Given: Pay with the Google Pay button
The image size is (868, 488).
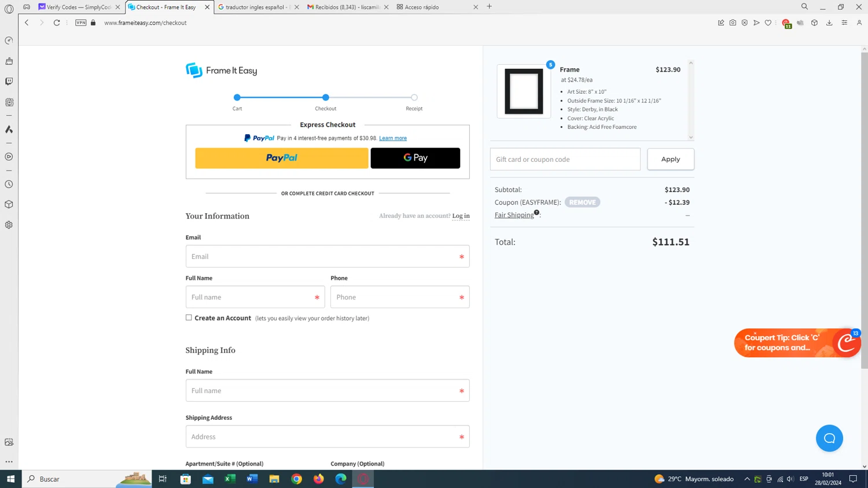Looking at the screenshot, I should (x=415, y=158).
